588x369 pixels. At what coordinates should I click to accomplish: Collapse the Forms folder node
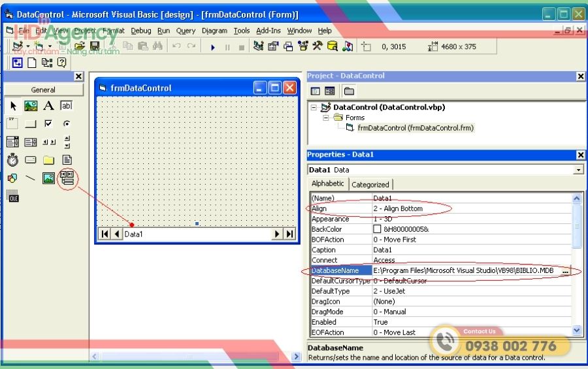(326, 118)
